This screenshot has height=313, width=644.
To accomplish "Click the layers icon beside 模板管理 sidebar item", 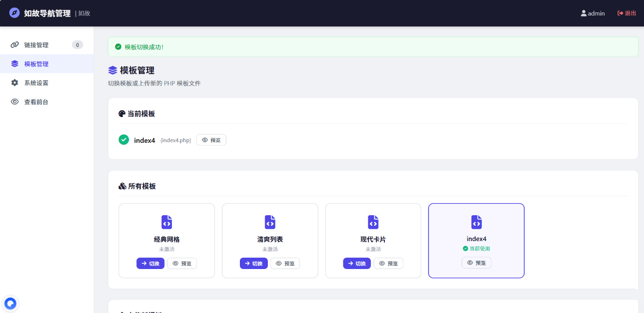I will (15, 64).
